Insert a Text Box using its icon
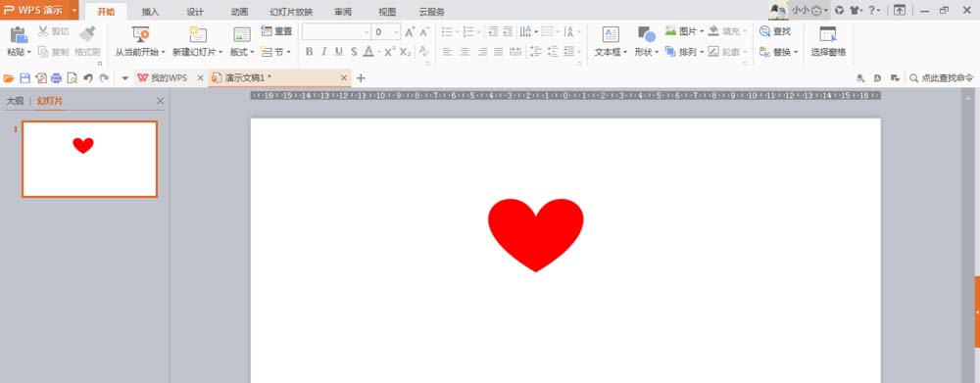The width and height of the screenshot is (980, 383). tap(610, 34)
